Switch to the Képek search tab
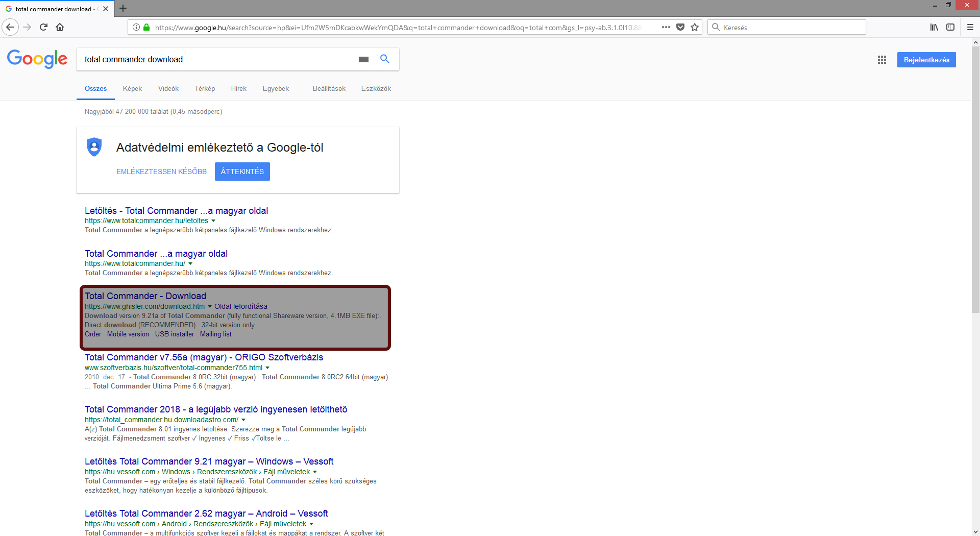980x536 pixels. click(x=132, y=88)
